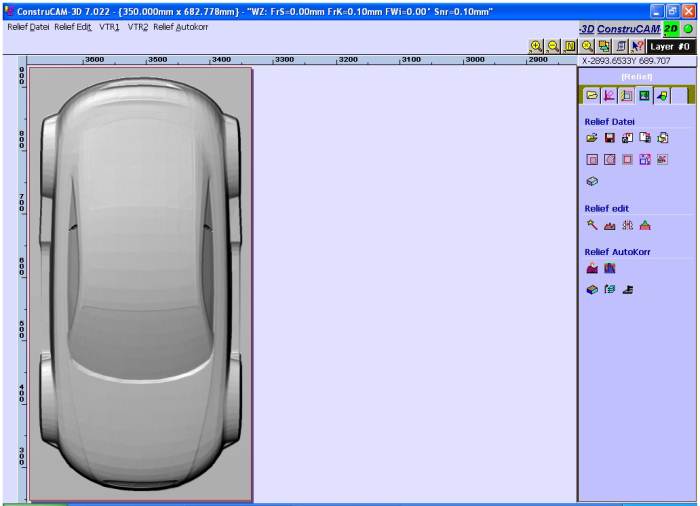Click the 3D box icon under Relief Datei
The width and height of the screenshot is (700, 506).
592,181
